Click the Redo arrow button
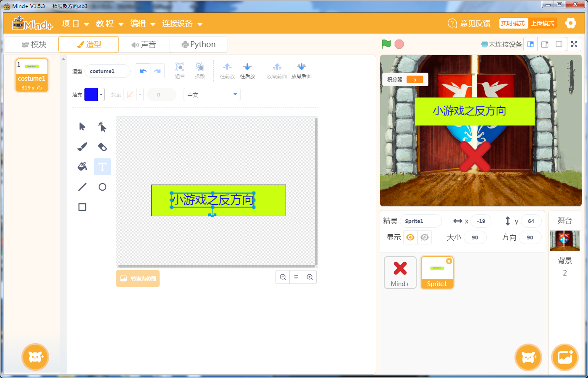Screen dimensions: 588x378 (x=157, y=71)
